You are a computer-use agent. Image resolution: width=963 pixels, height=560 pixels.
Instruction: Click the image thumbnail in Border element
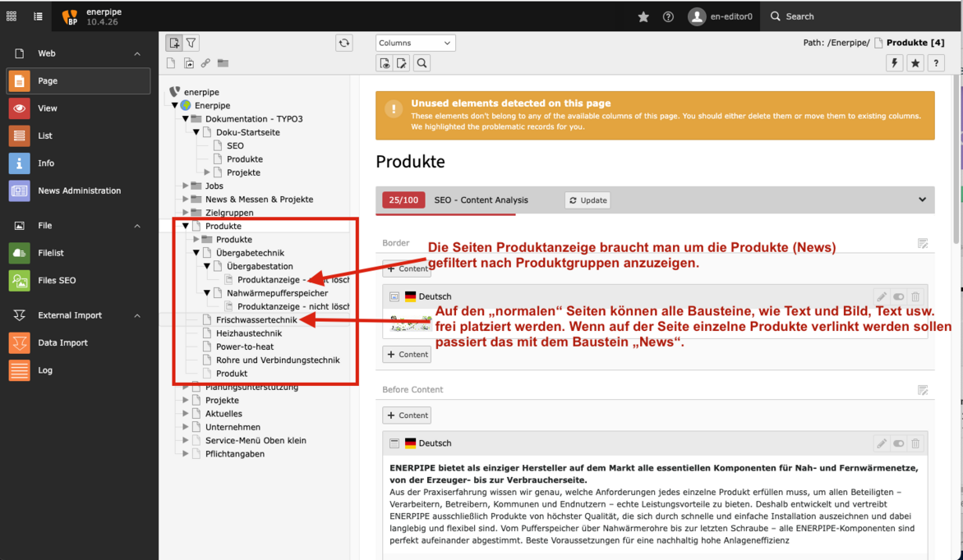[x=410, y=323]
